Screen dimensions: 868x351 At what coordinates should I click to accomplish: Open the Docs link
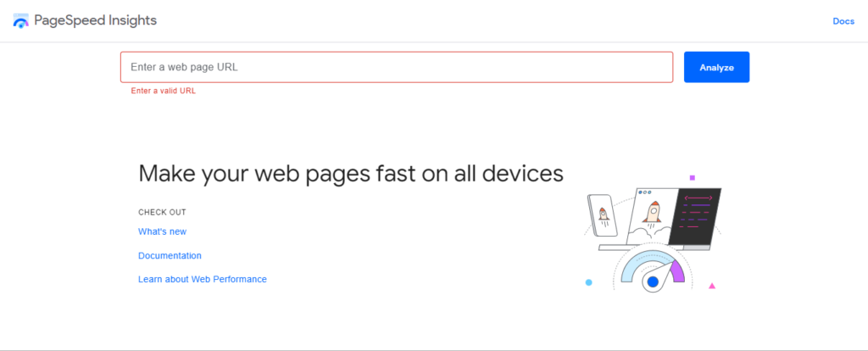point(843,21)
